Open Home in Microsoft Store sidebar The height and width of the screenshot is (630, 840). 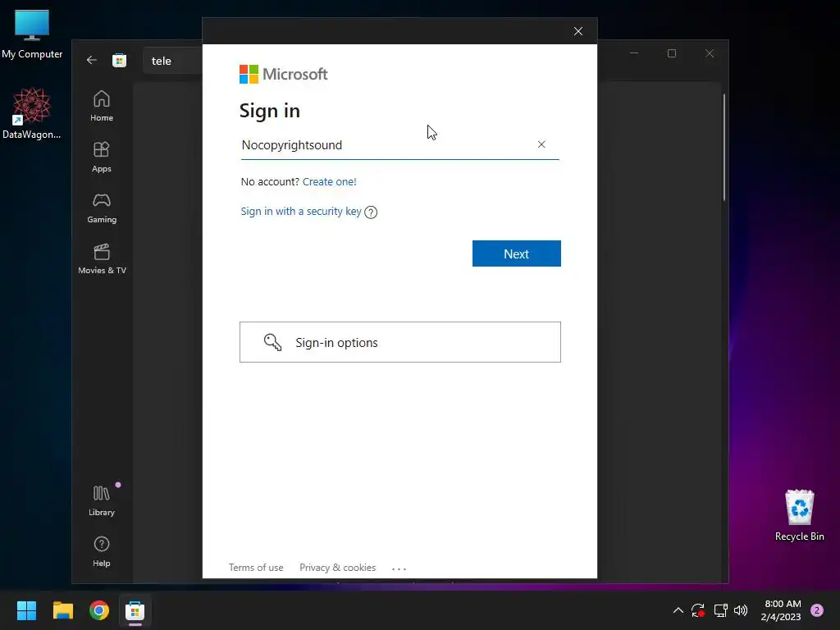[x=101, y=106]
